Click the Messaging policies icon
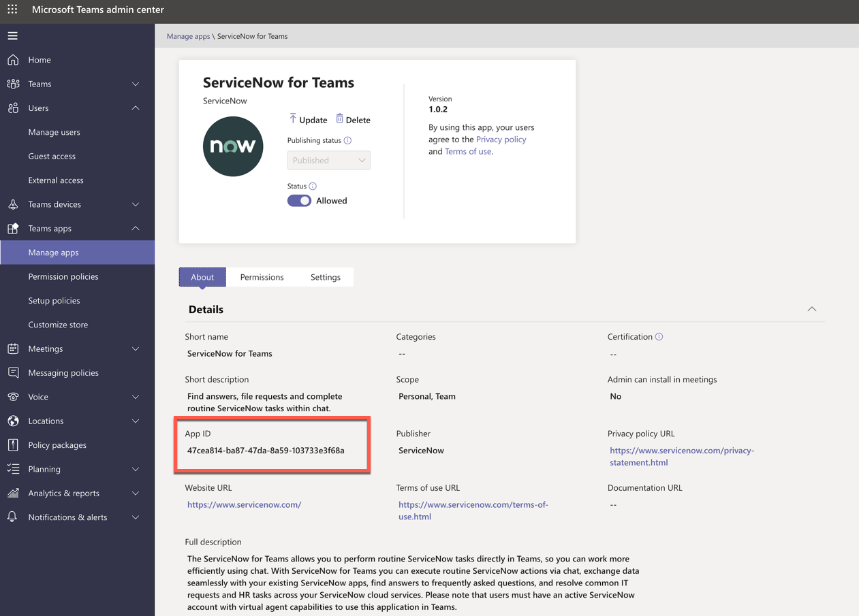This screenshot has height=616, width=859. [x=13, y=372]
